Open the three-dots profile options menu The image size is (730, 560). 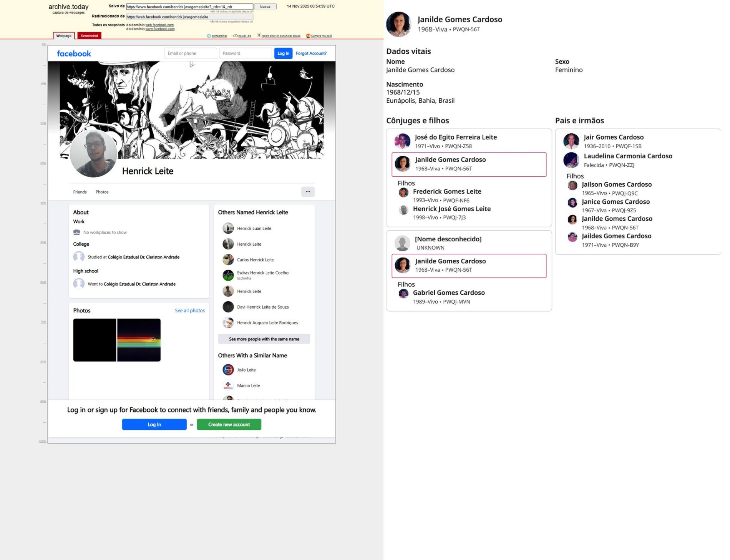[307, 192]
